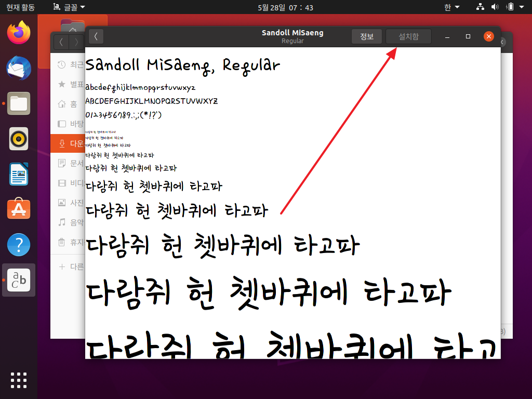The height and width of the screenshot is (399, 532).
Task: Click the Sandoll MiSaeng window title
Action: click(292, 33)
